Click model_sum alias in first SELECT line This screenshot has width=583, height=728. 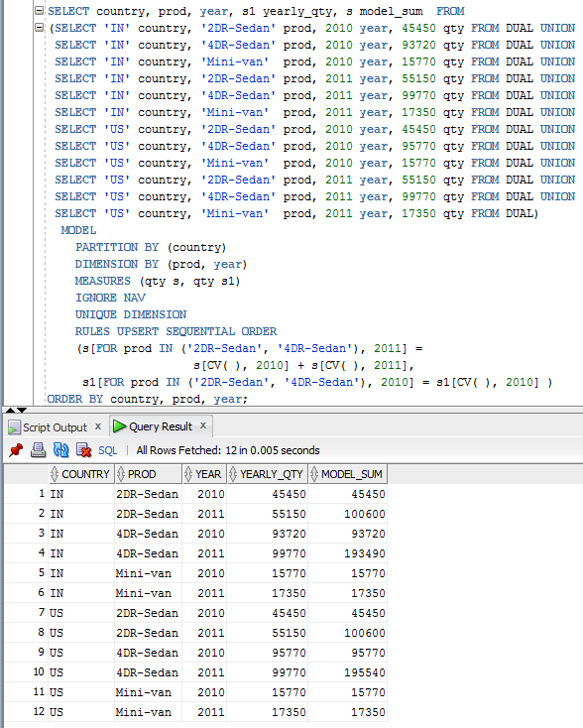[391, 11]
